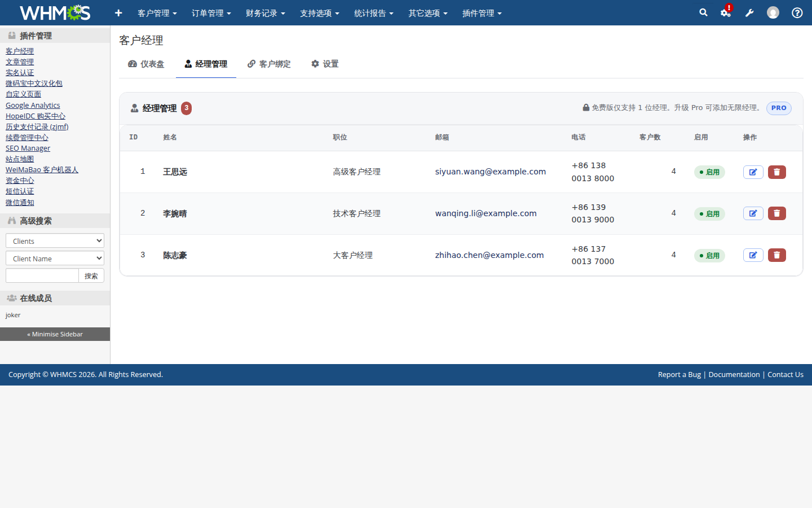
Task: Click the 启用 status badge for 李婉晴
Action: pos(709,214)
